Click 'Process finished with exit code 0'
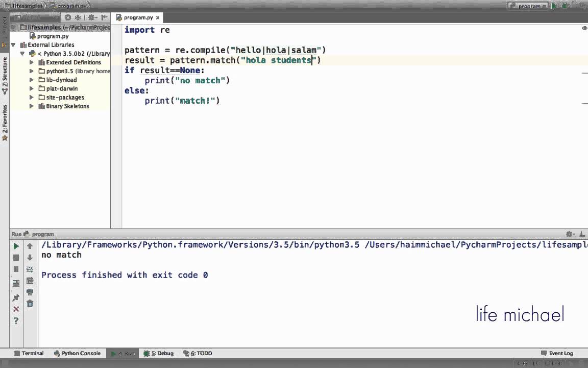 (125, 275)
